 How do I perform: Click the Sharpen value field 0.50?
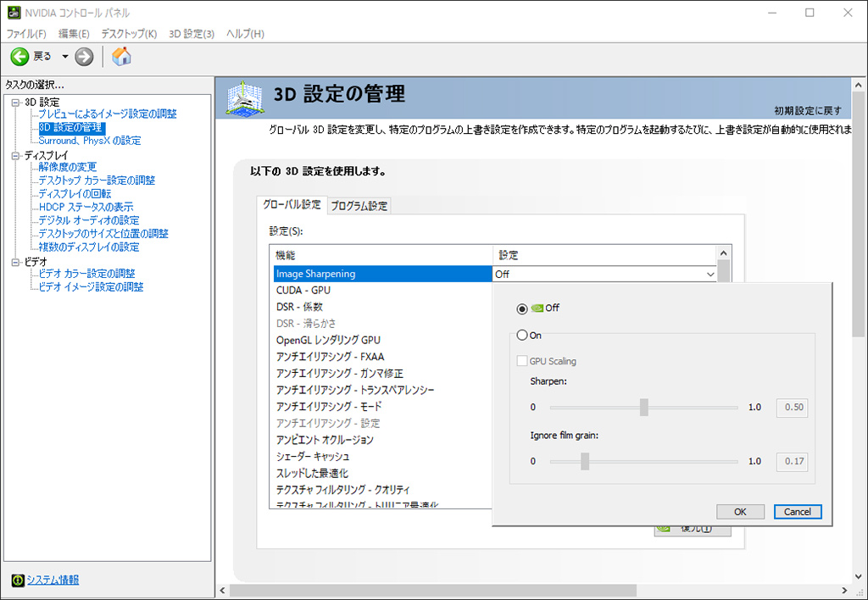click(793, 408)
